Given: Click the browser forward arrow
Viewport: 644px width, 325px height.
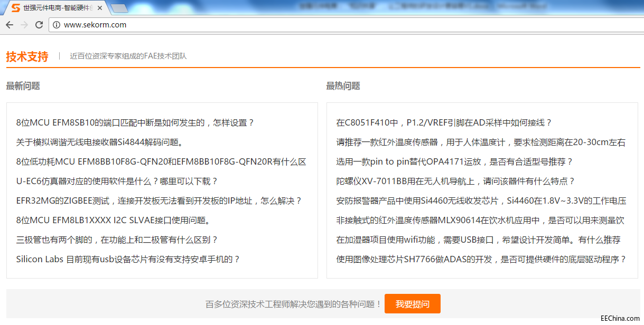Looking at the screenshot, I should point(24,25).
